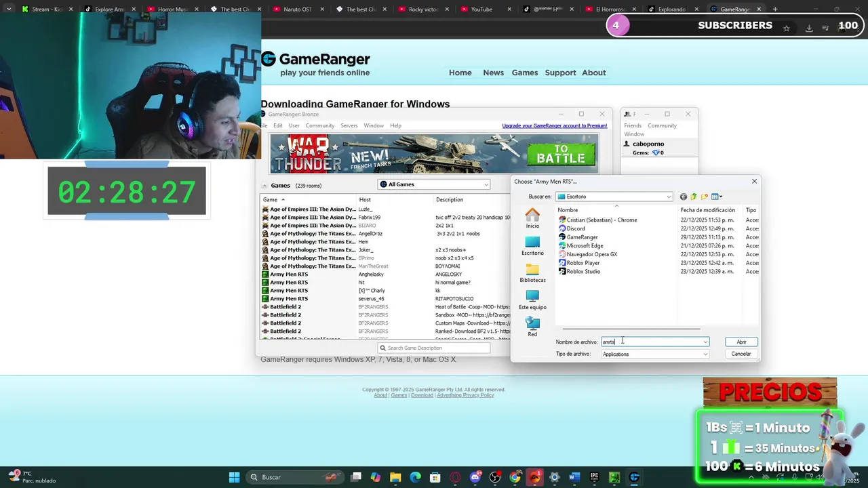Open File Explorer from the taskbar
This screenshot has height=488, width=868.
coord(395,477)
